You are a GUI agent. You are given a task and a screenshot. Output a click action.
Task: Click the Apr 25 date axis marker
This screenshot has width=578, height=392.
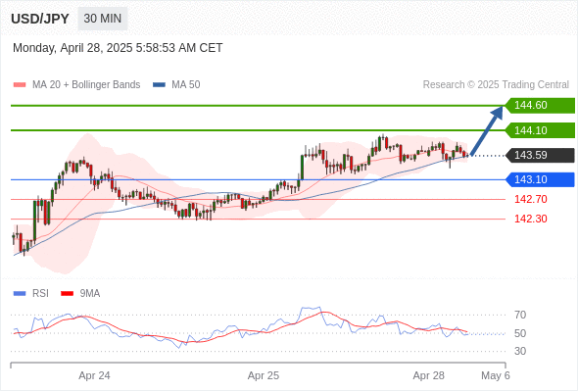(x=264, y=375)
